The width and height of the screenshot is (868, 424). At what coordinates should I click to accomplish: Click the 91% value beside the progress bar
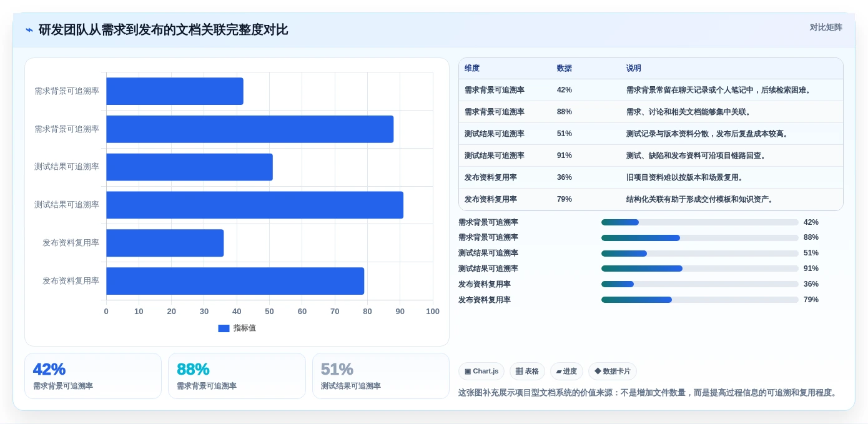point(811,269)
